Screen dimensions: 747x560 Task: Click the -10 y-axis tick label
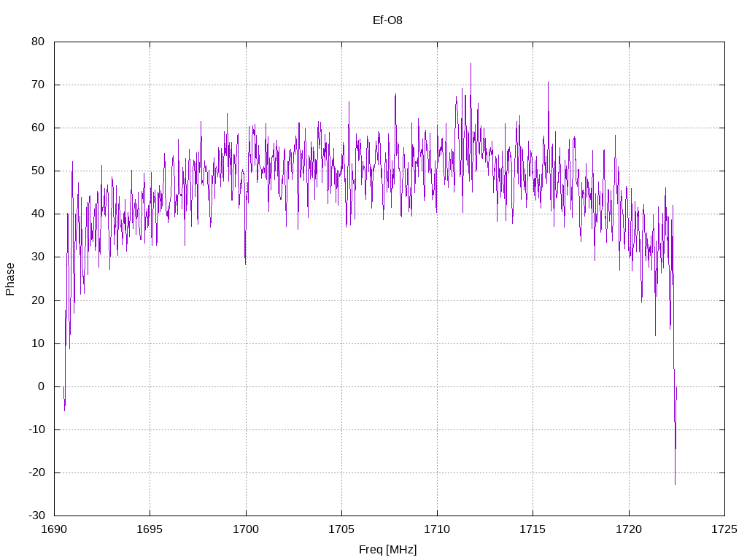coord(36,429)
